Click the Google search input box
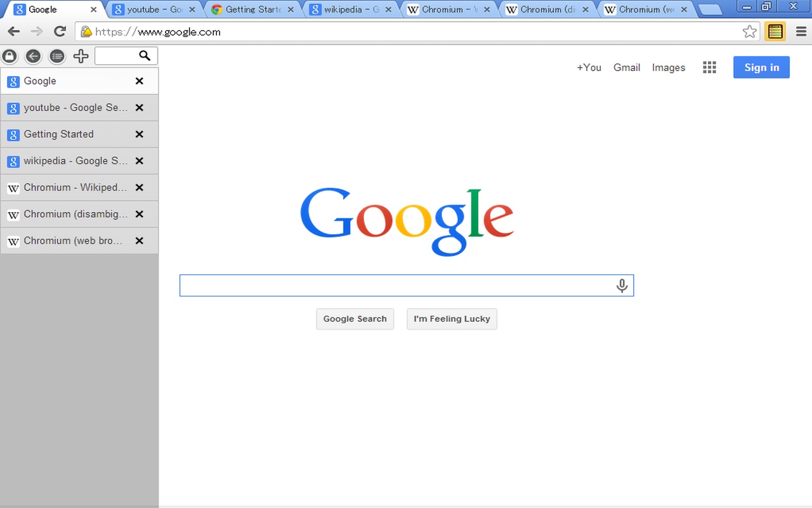The image size is (812, 508). click(x=407, y=286)
